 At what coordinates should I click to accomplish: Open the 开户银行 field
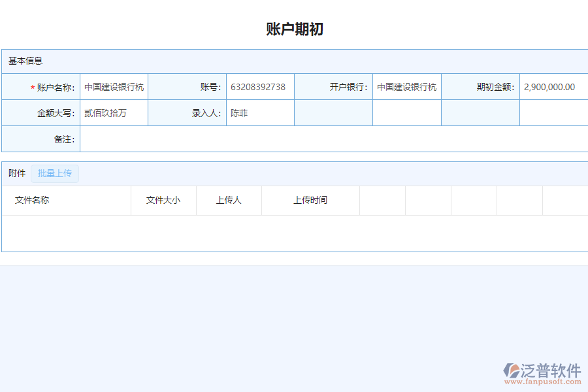click(x=406, y=87)
